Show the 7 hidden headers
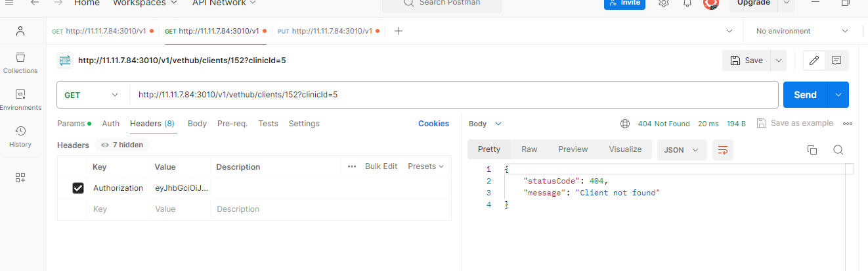The height and width of the screenshot is (271, 868). (122, 145)
